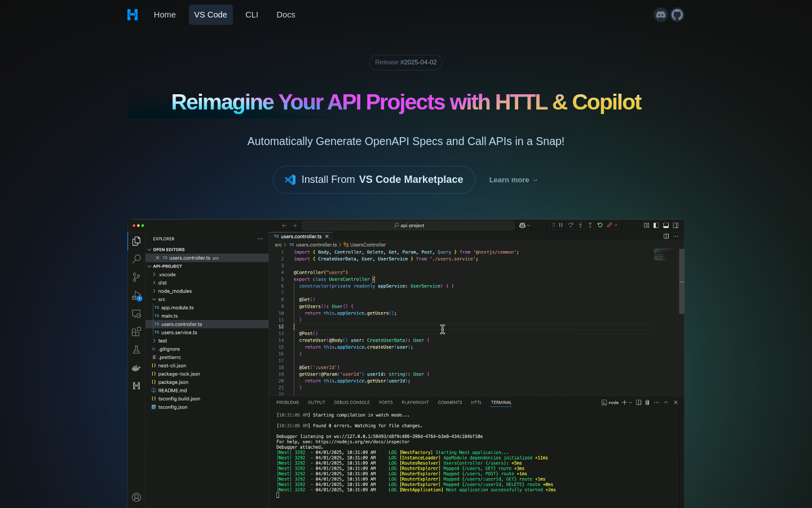
Task: Open the Discord link icon
Action: (x=661, y=15)
